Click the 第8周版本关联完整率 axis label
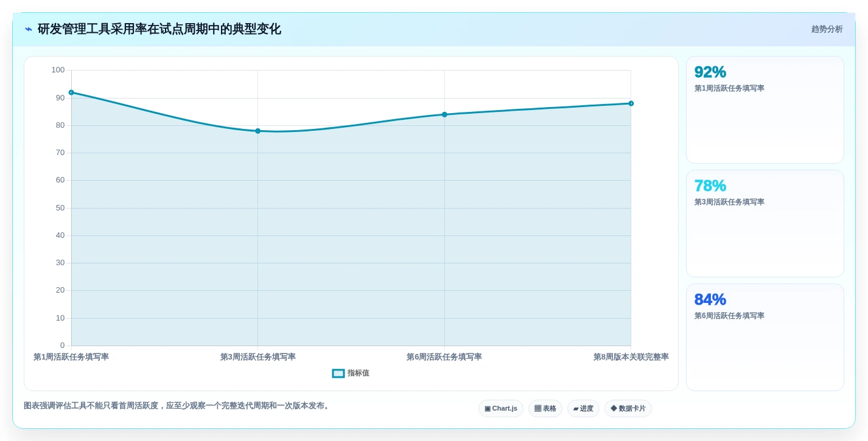 tap(631, 357)
